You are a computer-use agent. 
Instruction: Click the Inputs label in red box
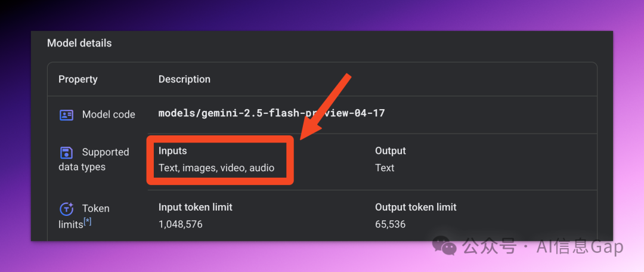click(x=172, y=151)
